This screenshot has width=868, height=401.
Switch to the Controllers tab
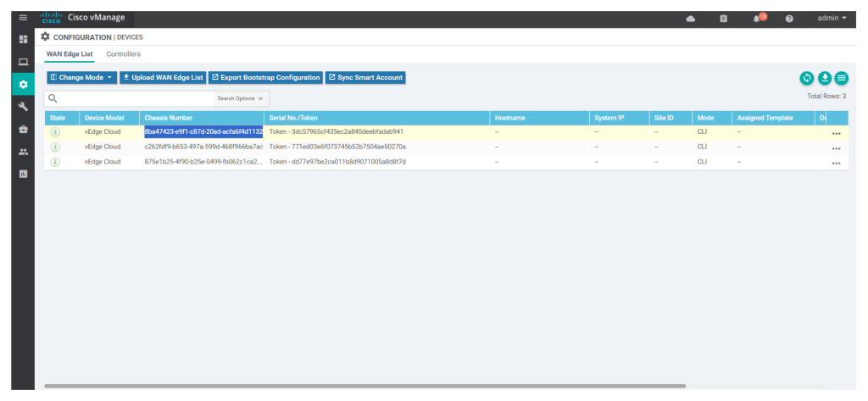(123, 54)
